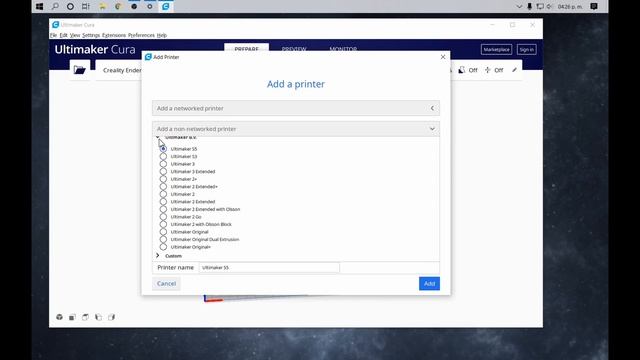Click the Cura icon on the taskbar
Viewport: 640px width, 360px height.
pos(166,6)
